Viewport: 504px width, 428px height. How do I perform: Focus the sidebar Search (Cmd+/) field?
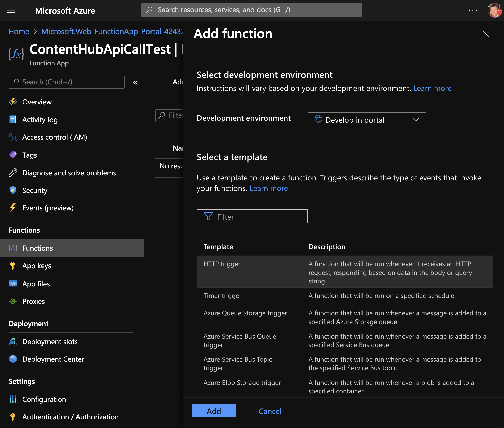click(x=66, y=82)
